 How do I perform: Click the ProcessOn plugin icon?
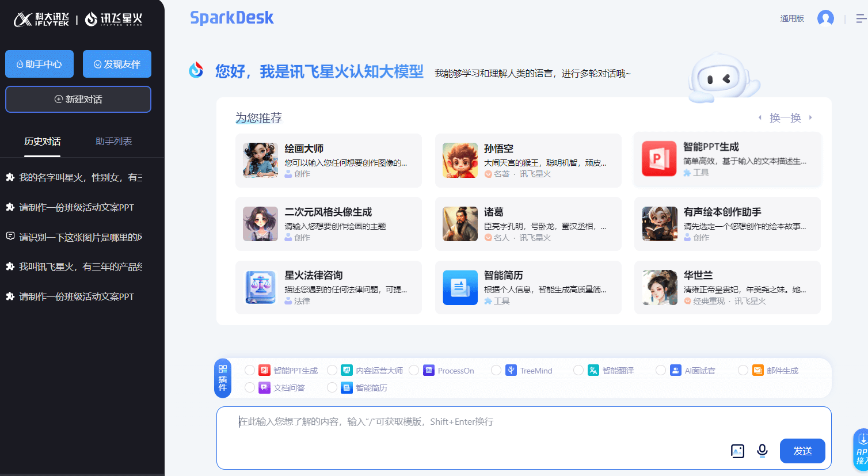(429, 370)
